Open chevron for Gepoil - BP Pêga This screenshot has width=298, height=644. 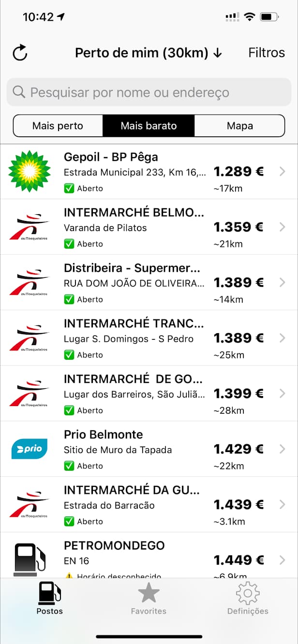[283, 172]
